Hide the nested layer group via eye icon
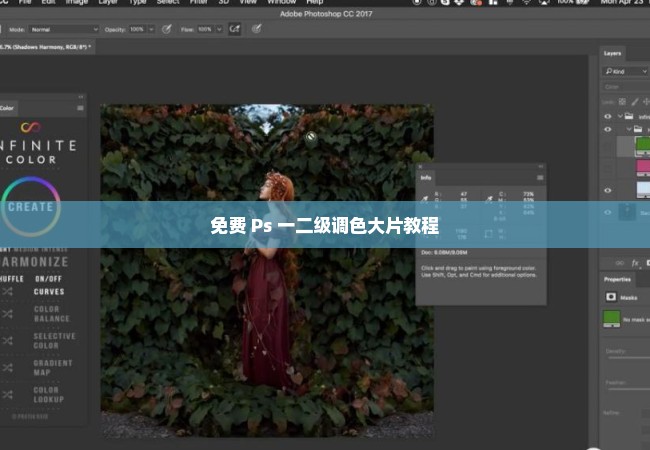 [x=608, y=129]
